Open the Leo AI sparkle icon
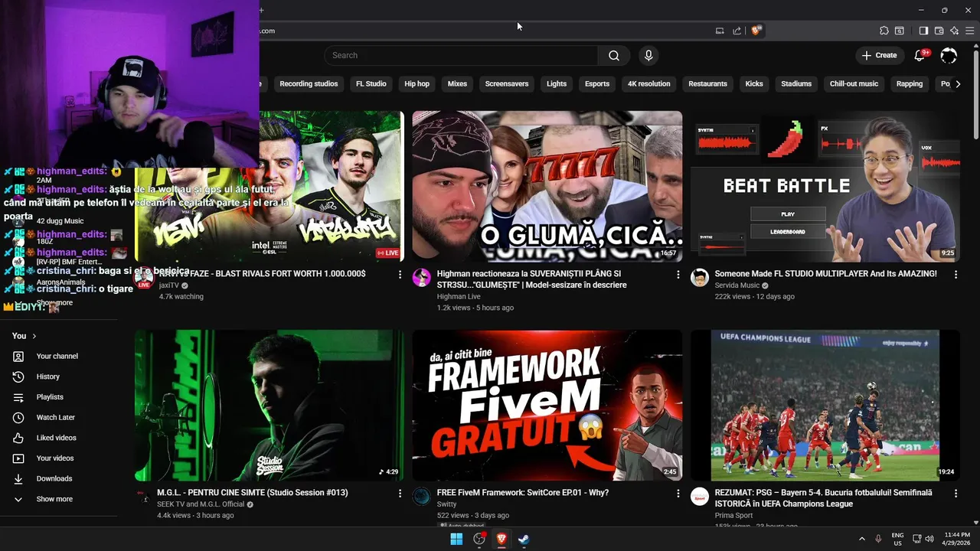 click(954, 31)
